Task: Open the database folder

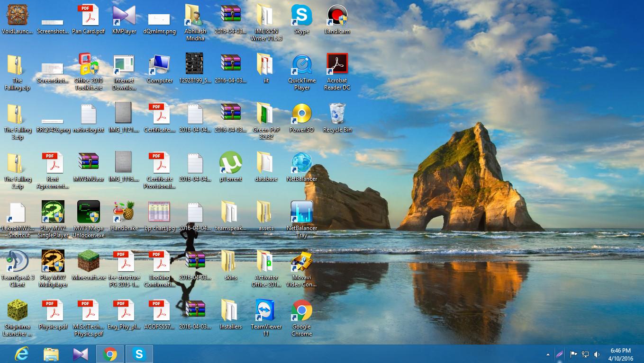Action: [266, 167]
